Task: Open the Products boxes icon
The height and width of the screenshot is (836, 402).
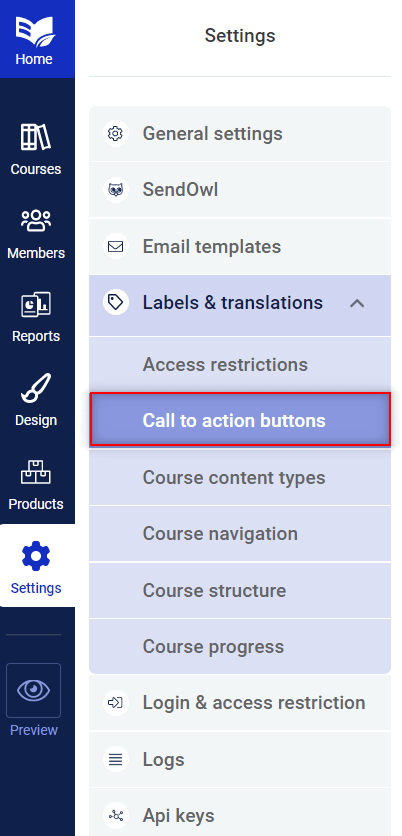Action: coord(36,472)
